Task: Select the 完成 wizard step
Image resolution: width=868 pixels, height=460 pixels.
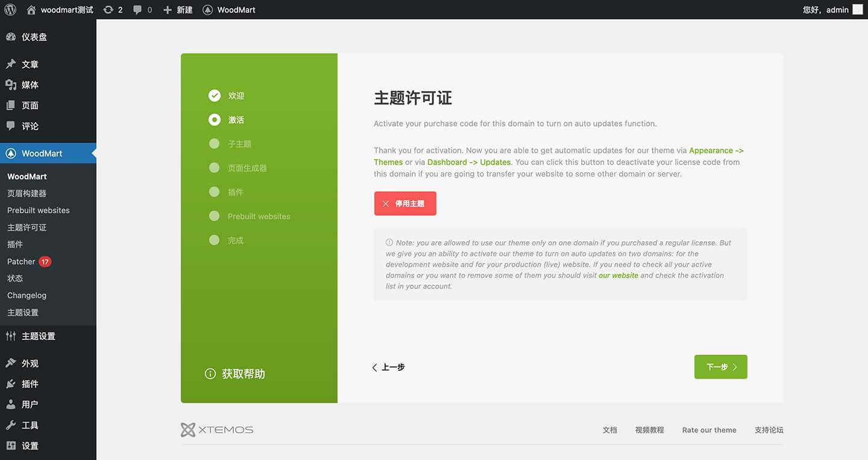Action: tap(226, 241)
